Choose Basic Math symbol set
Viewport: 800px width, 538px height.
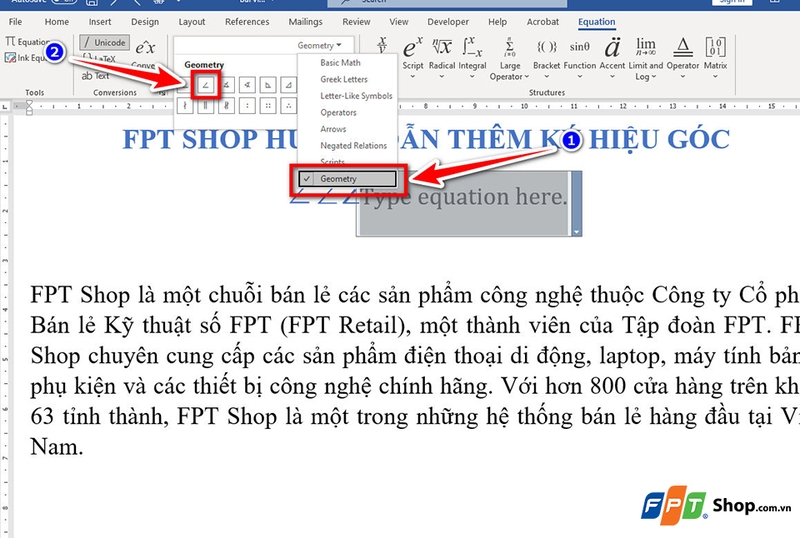(x=340, y=62)
